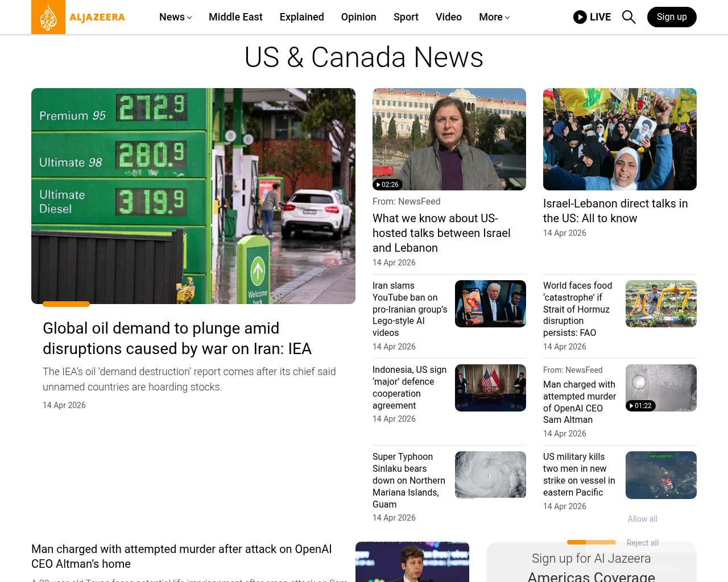The width and height of the screenshot is (728, 582).
Task: Open Indonesia, US defence agreement article
Action: 409,388
